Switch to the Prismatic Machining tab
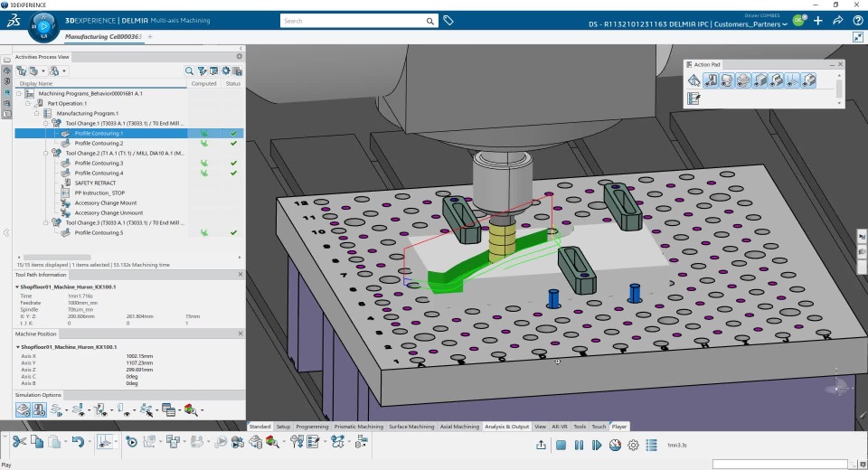 [x=359, y=427]
